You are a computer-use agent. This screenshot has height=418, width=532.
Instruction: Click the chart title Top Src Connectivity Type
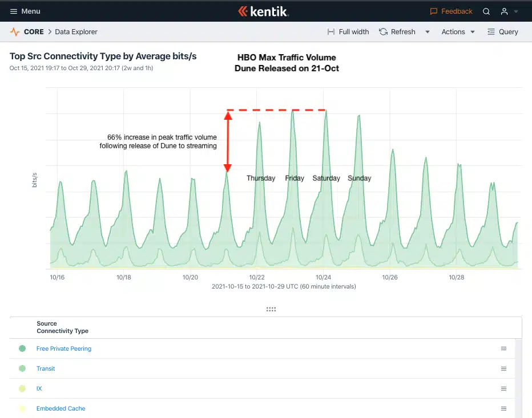103,56
